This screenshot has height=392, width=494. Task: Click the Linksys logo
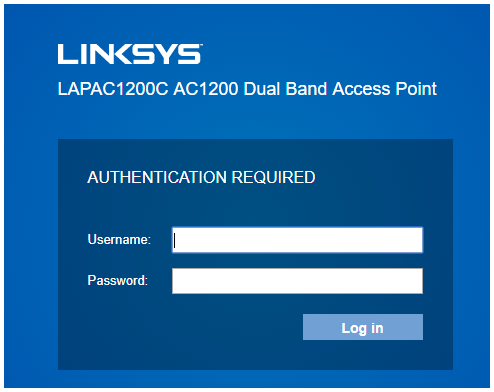click(x=129, y=54)
